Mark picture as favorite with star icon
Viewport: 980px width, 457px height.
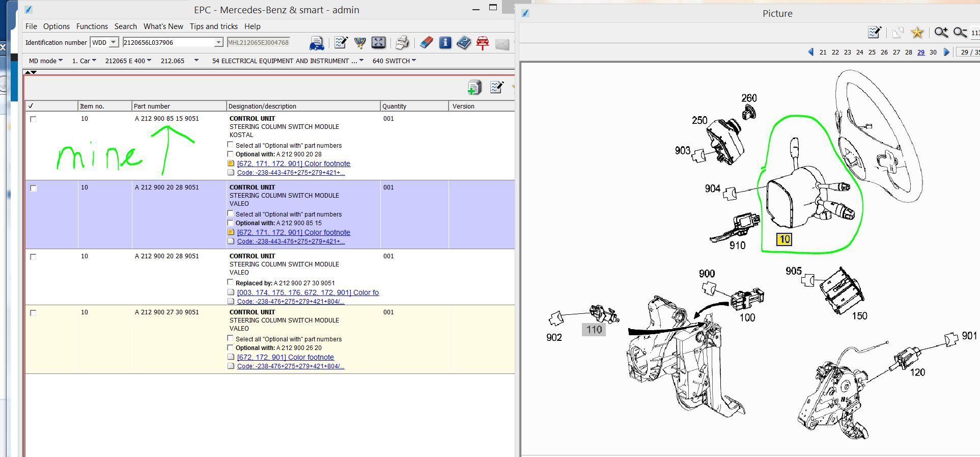(917, 33)
